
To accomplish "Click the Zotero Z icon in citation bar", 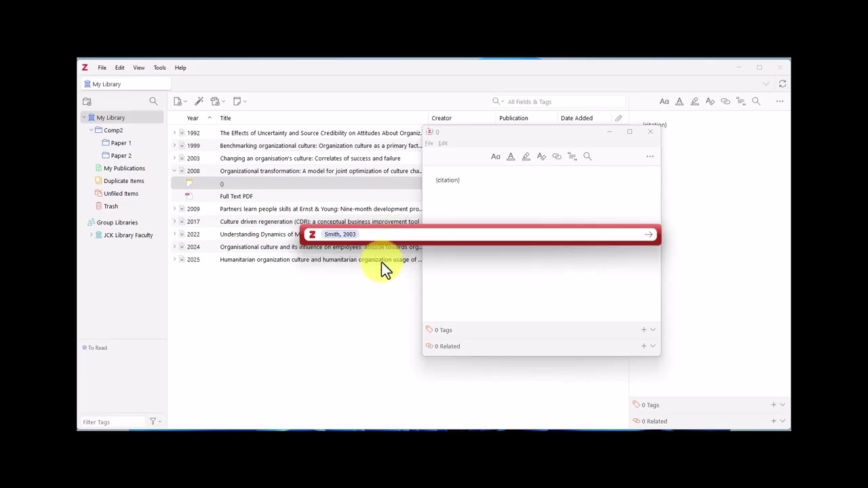I will (312, 235).
